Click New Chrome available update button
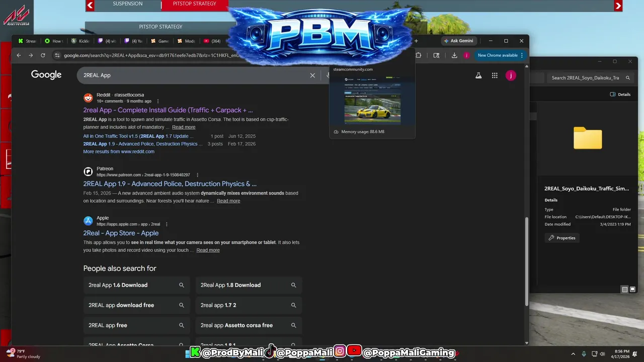 click(498, 55)
